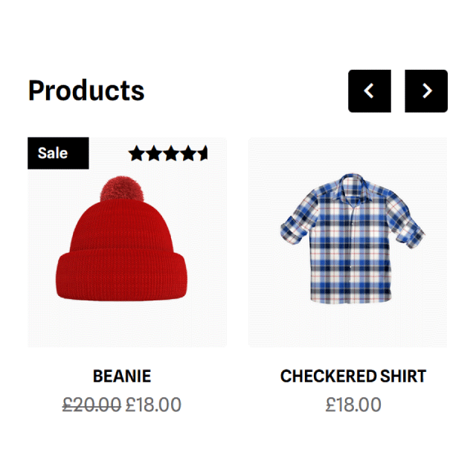
Task: Click the Products section heading
Action: (x=86, y=91)
